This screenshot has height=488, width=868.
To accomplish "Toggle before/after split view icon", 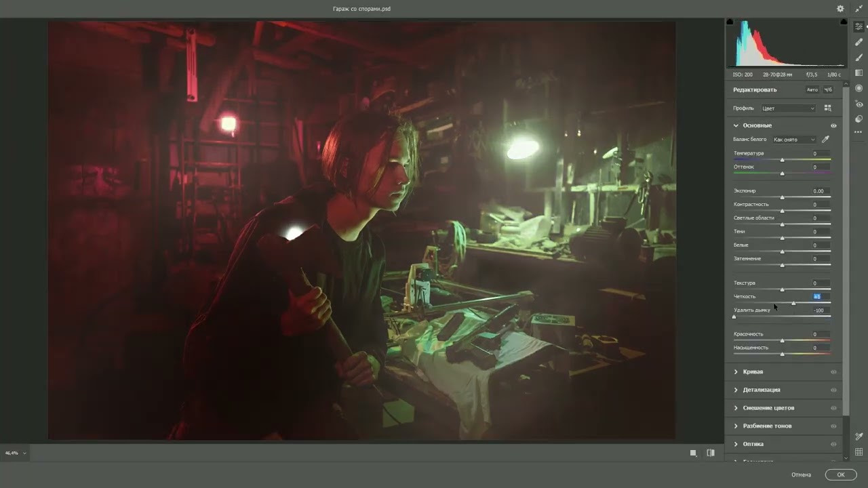I will pos(710,453).
